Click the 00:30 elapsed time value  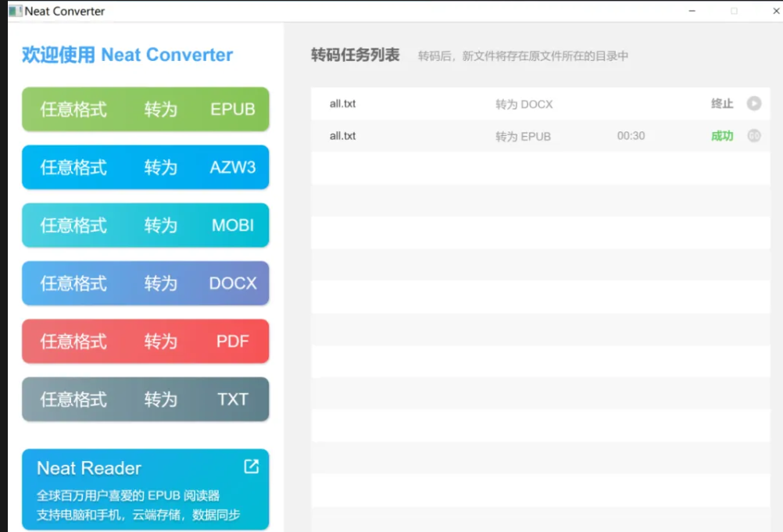click(631, 136)
